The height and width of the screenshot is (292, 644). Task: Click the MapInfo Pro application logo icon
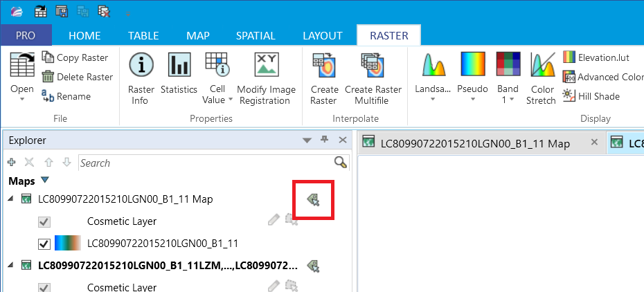17,11
